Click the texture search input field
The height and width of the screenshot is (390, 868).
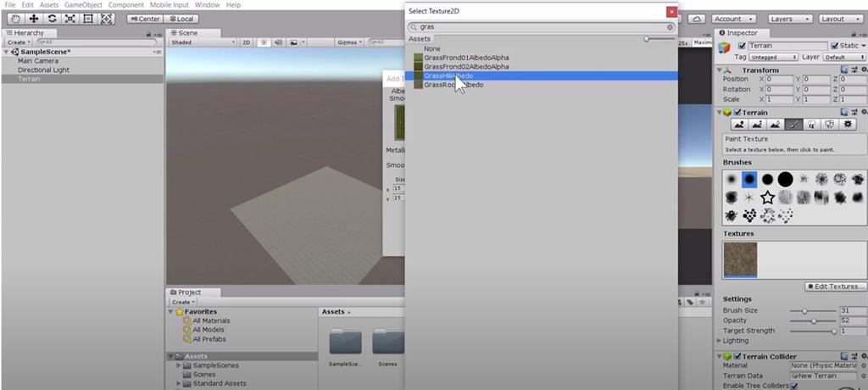[542, 26]
